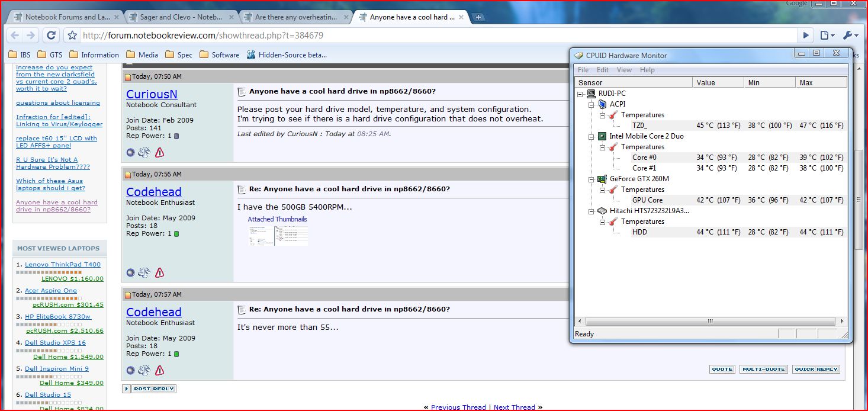
Task: Click the browser Forward arrow
Action: [x=31, y=36]
